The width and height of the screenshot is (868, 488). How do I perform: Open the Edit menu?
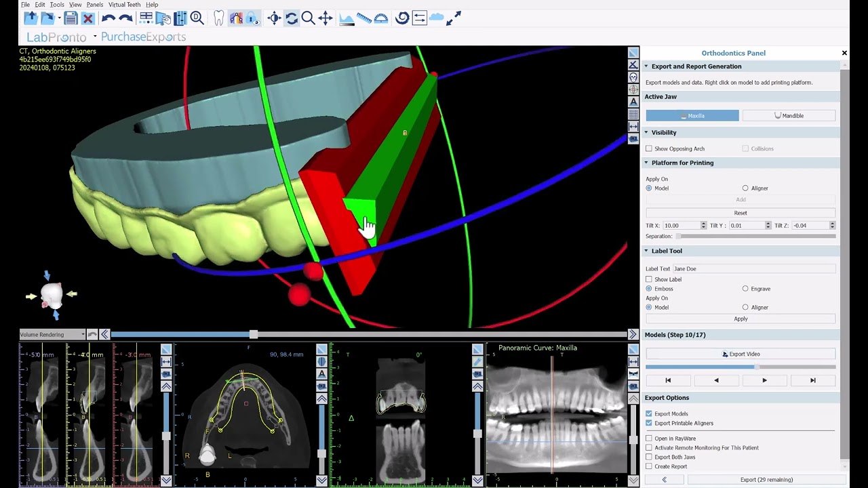pyautogui.click(x=40, y=5)
